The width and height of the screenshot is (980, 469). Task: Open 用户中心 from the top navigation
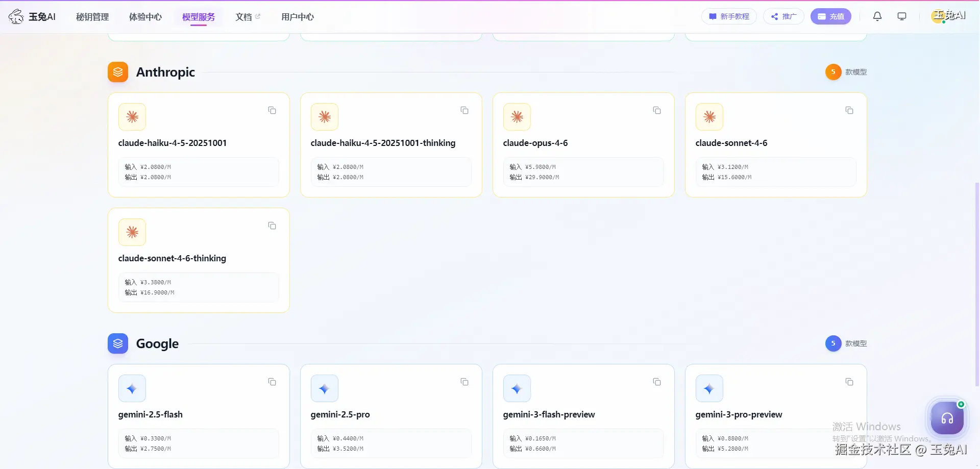(x=298, y=17)
